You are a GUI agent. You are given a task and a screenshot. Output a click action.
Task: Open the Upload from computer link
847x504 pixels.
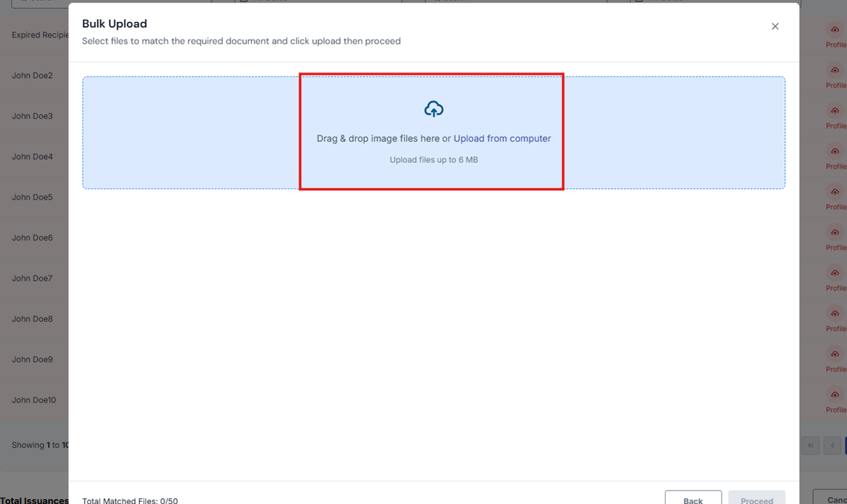coord(502,138)
